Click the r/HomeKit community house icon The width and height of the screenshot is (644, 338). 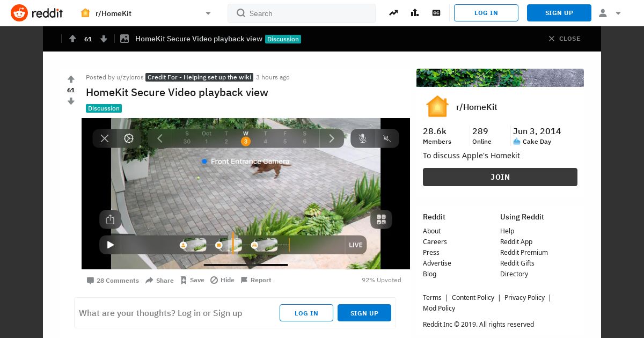437,107
